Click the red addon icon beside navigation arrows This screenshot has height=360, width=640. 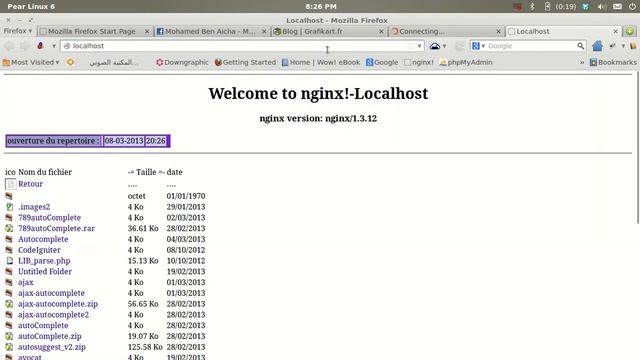(x=40, y=46)
